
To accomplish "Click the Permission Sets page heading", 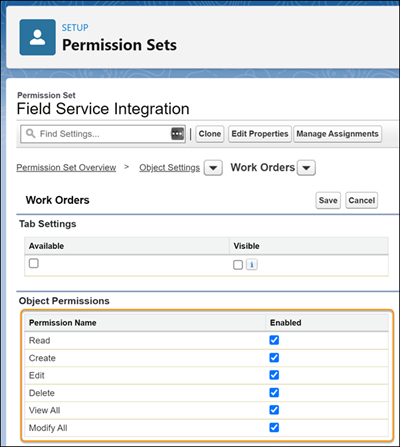I will (x=119, y=45).
